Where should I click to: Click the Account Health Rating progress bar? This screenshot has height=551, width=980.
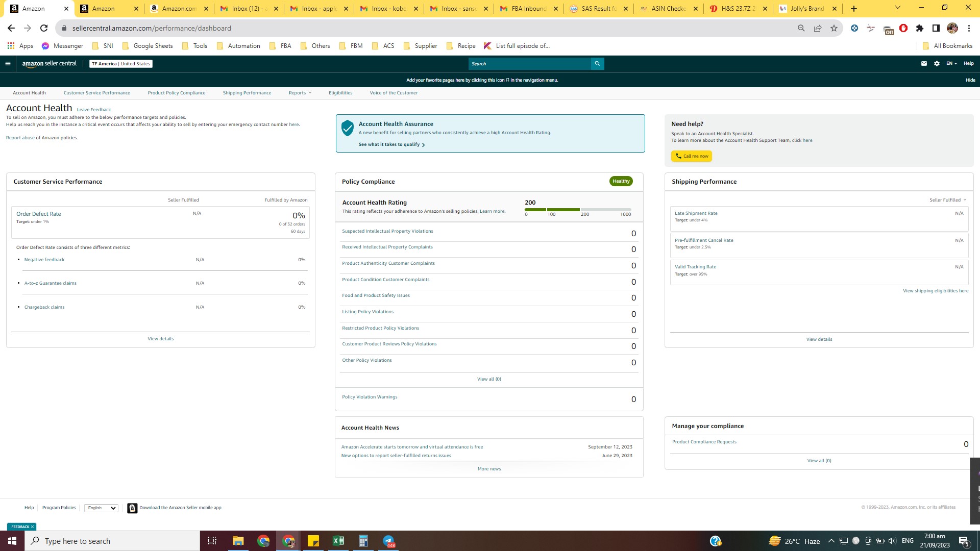578,210
